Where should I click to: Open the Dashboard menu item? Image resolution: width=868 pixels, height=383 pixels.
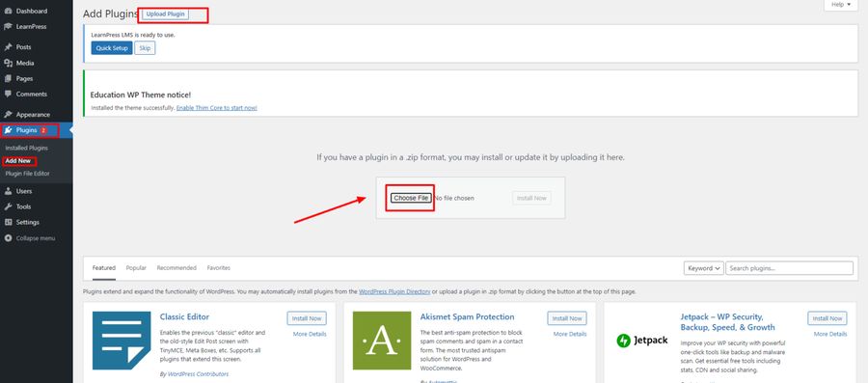point(32,11)
